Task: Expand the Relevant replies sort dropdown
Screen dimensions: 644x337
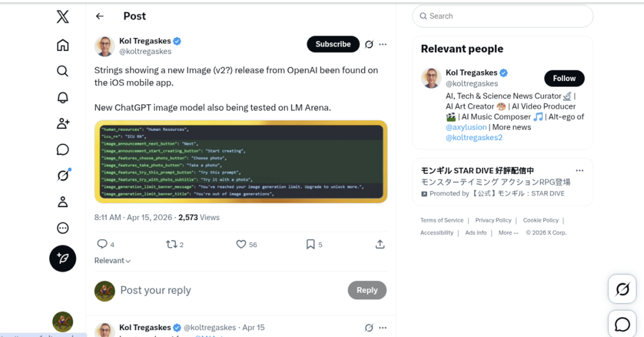Action: [112, 261]
